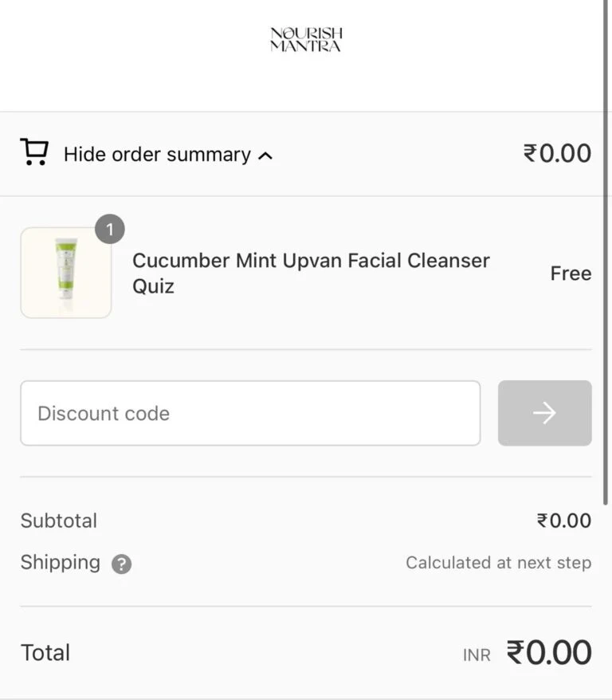
Task: Click the INR currency label
Action: pyautogui.click(x=477, y=655)
